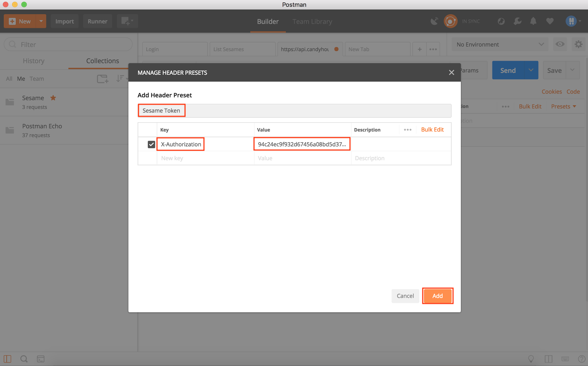Switch to the Team Library tab

(312, 22)
